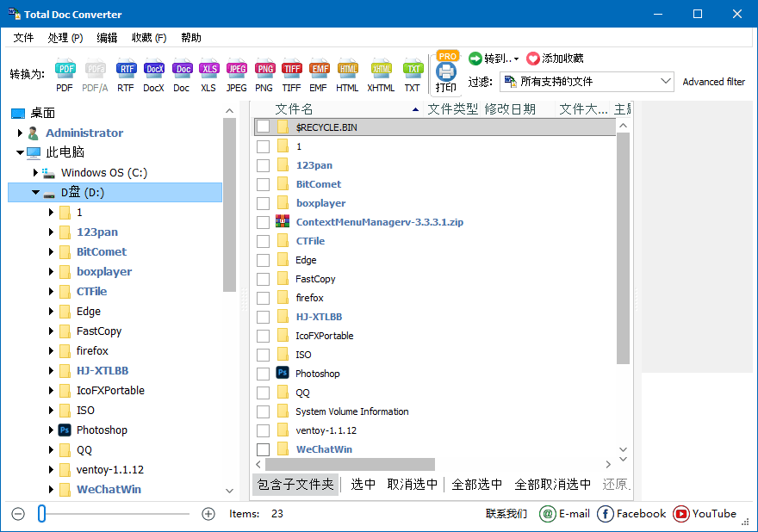Viewport: 758px width, 532px height.
Task: Click 修改日期 column header
Action: coord(510,109)
